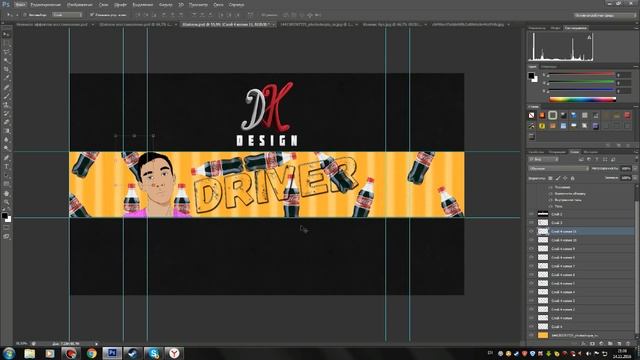Select the Dodge tool
640x360 pixels.
point(7,149)
